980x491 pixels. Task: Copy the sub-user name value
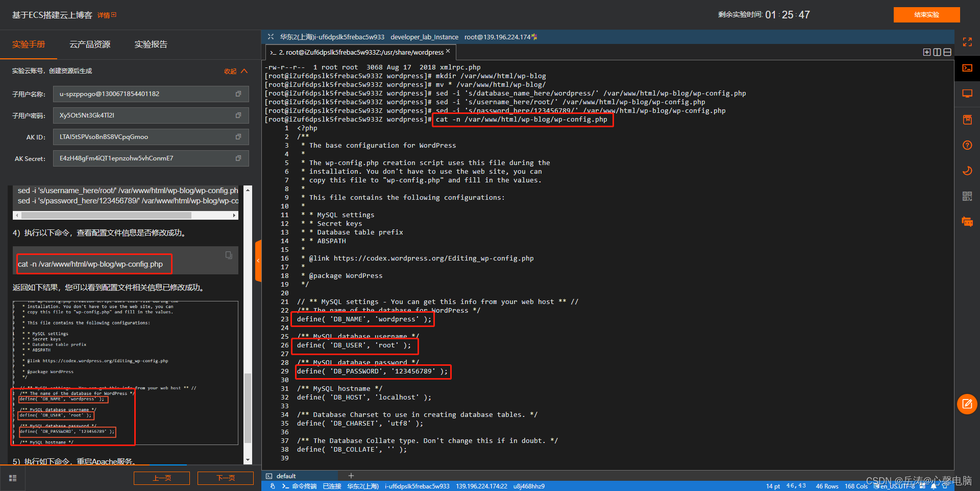click(238, 94)
